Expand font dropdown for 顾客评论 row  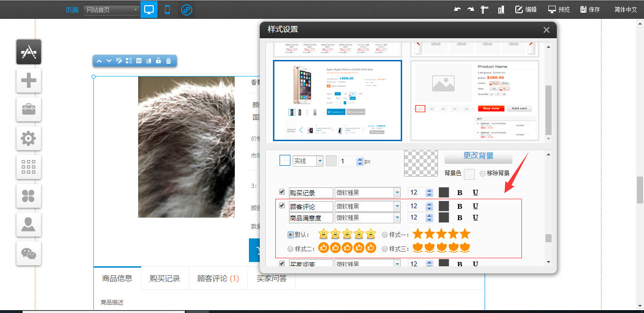(397, 206)
